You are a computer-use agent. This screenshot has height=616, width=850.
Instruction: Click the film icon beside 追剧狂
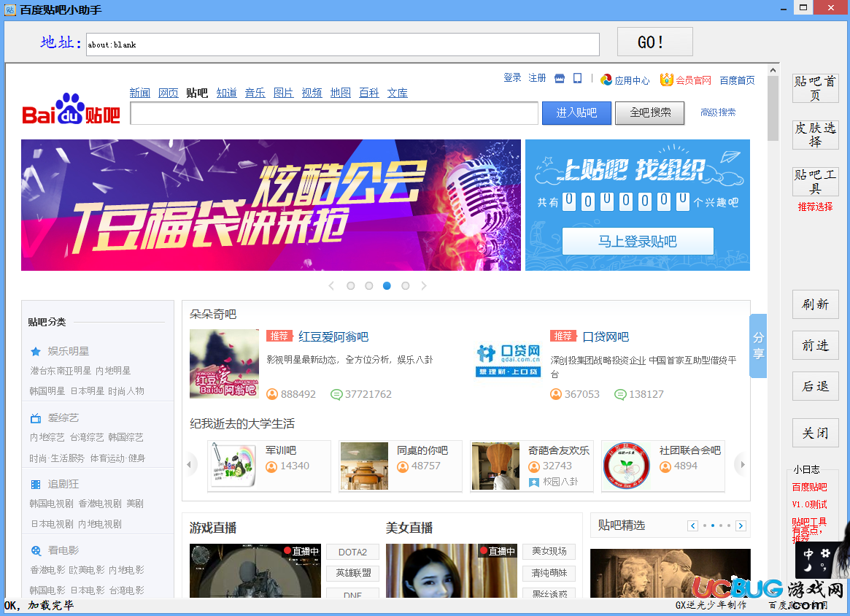point(36,484)
